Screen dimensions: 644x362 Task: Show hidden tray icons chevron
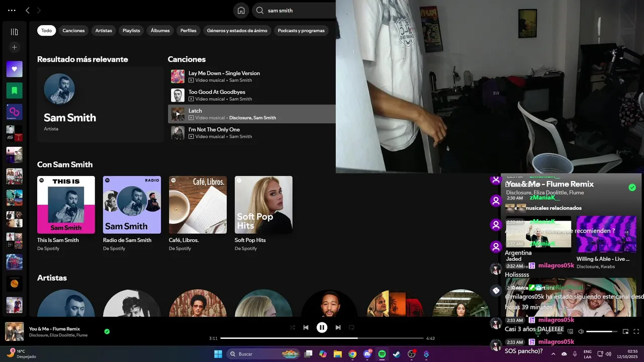pos(554,354)
